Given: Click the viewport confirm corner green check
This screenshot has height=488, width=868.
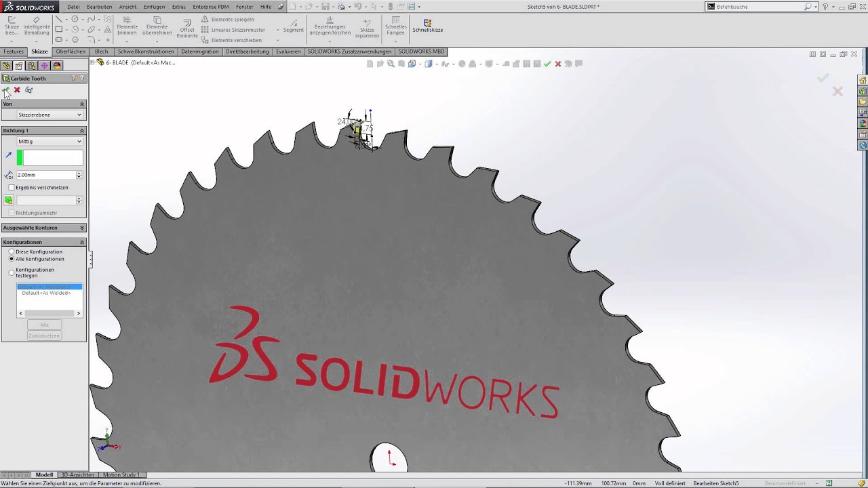Looking at the screenshot, I should [x=823, y=78].
